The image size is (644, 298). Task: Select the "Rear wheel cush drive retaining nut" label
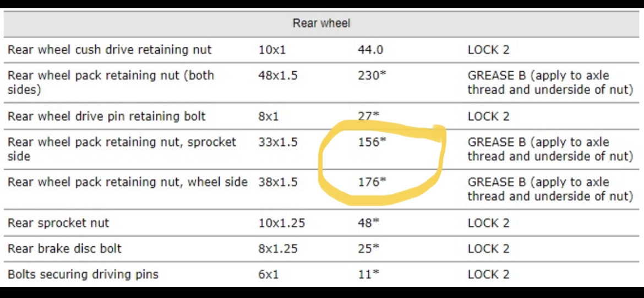pos(110,50)
